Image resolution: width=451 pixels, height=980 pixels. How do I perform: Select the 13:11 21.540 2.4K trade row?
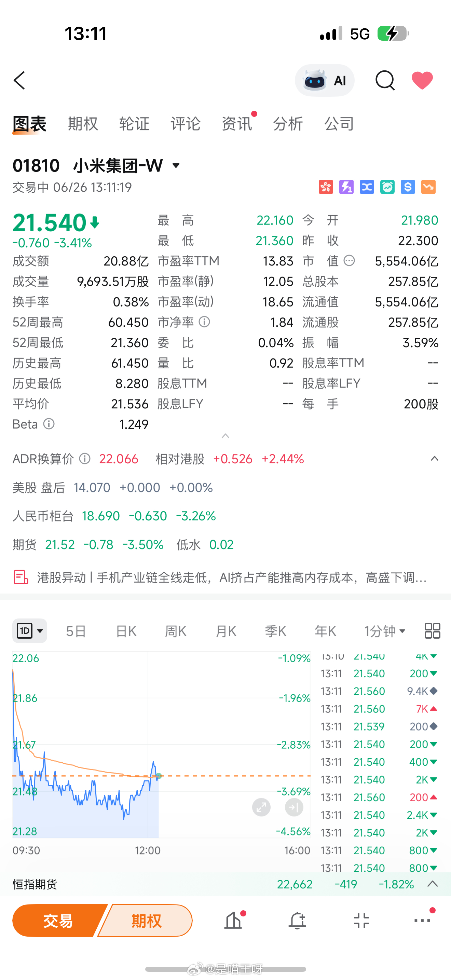[379, 815]
